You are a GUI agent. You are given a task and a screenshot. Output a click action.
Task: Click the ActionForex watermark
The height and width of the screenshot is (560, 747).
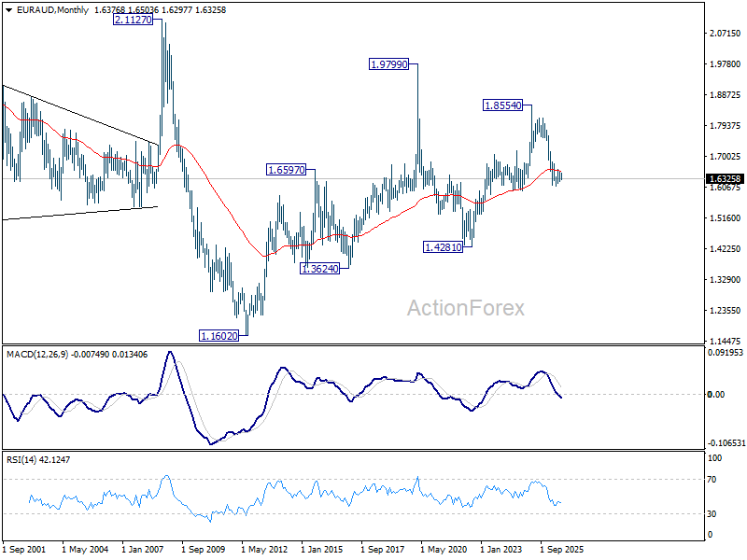pyautogui.click(x=465, y=308)
